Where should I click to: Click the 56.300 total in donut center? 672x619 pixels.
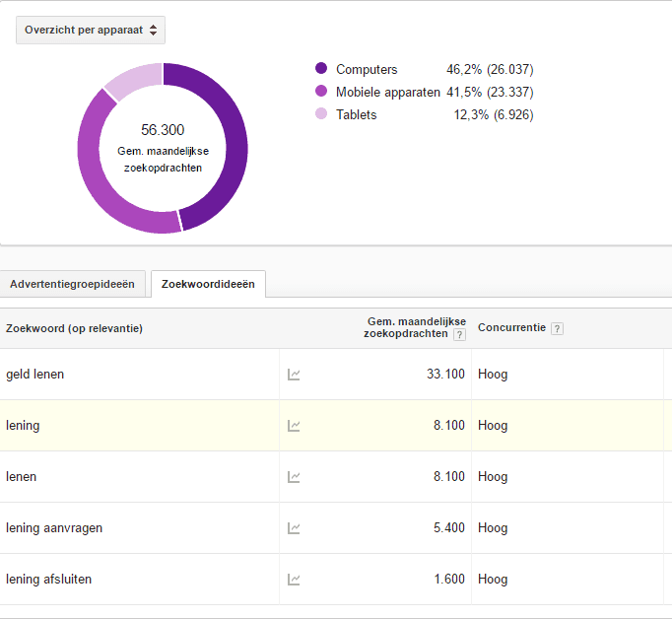163,130
